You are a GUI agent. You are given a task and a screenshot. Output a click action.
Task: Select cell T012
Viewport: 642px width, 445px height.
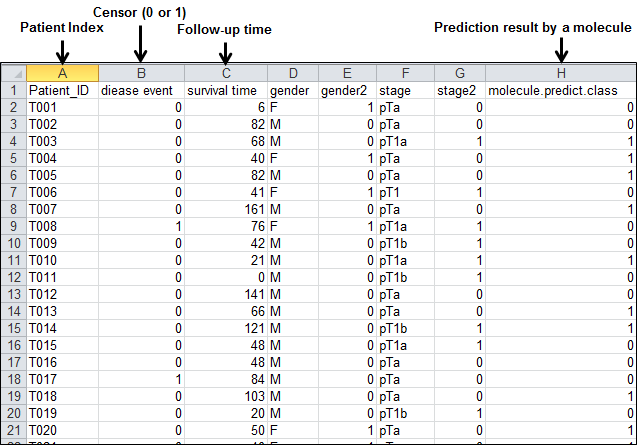click(x=62, y=294)
